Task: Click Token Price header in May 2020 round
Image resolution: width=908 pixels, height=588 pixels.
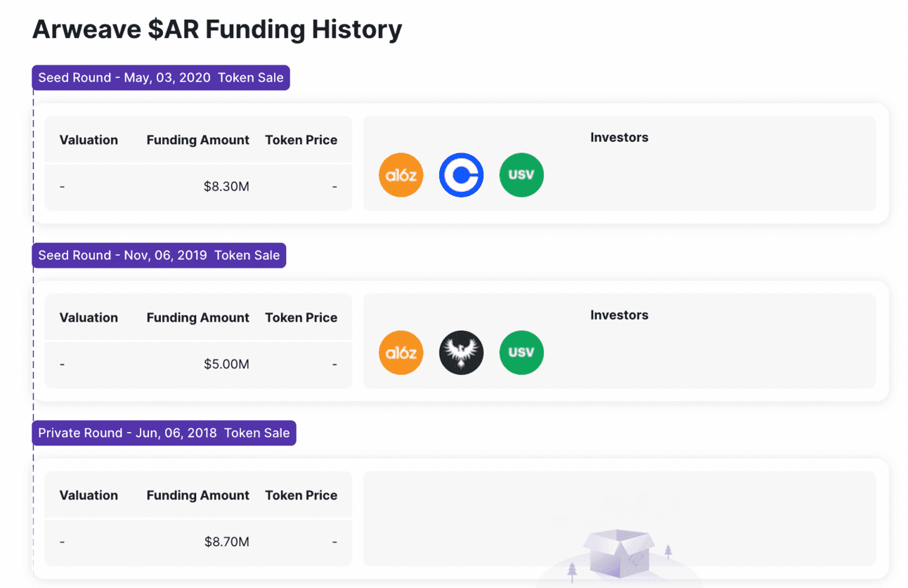Action: tap(301, 140)
